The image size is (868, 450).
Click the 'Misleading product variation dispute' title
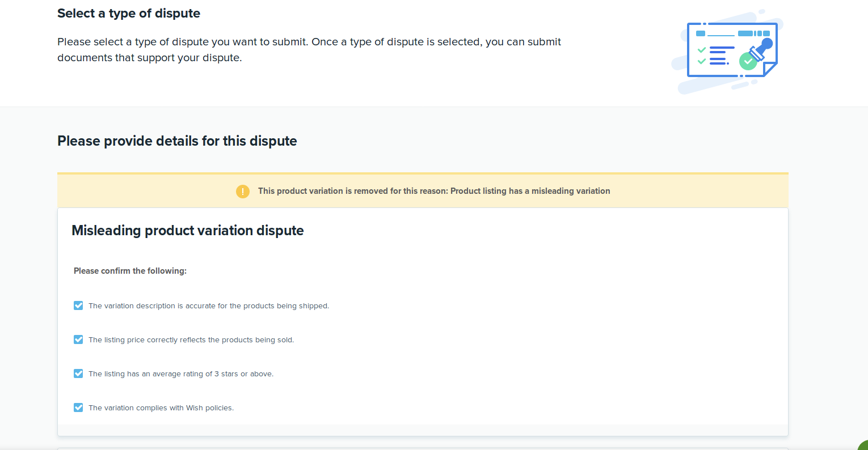(187, 231)
